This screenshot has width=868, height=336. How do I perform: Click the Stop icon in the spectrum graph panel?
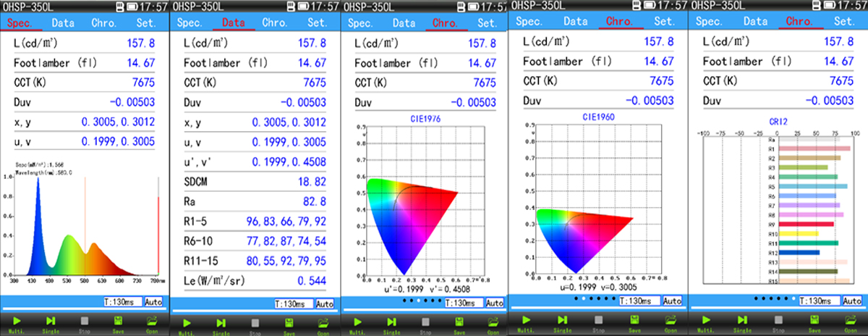tap(84, 321)
